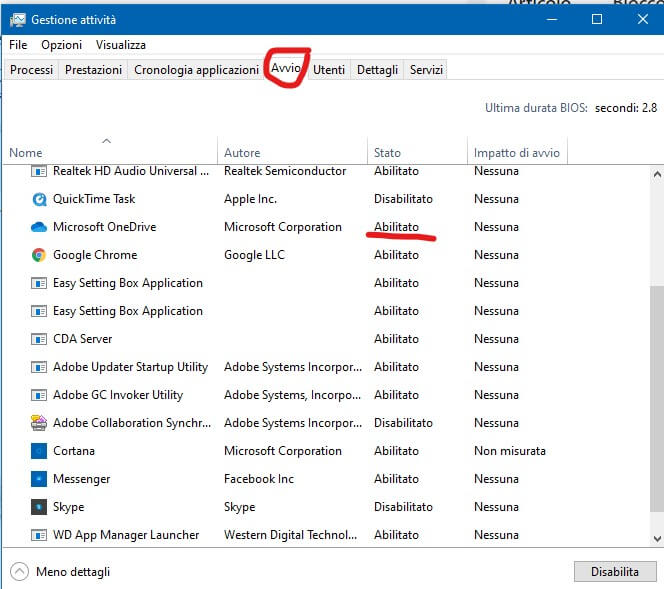
Task: Sort by Impatto di avvio column
Action: (x=517, y=153)
